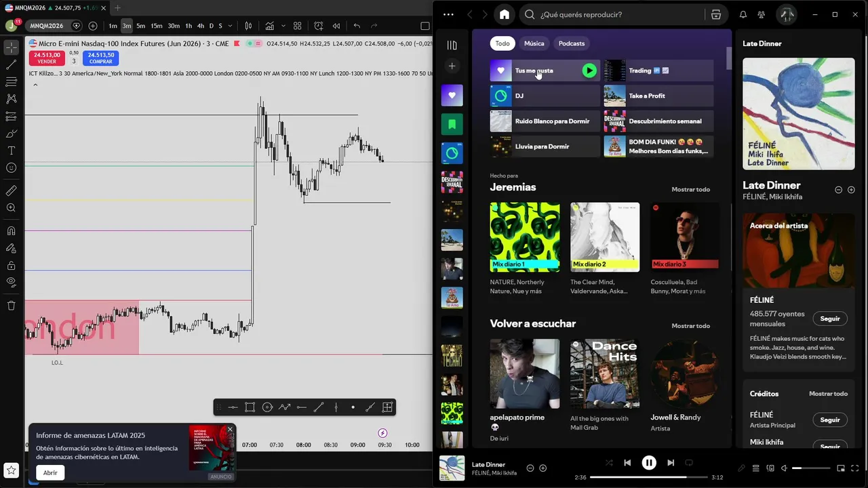Select the Música filter chip

click(x=534, y=43)
